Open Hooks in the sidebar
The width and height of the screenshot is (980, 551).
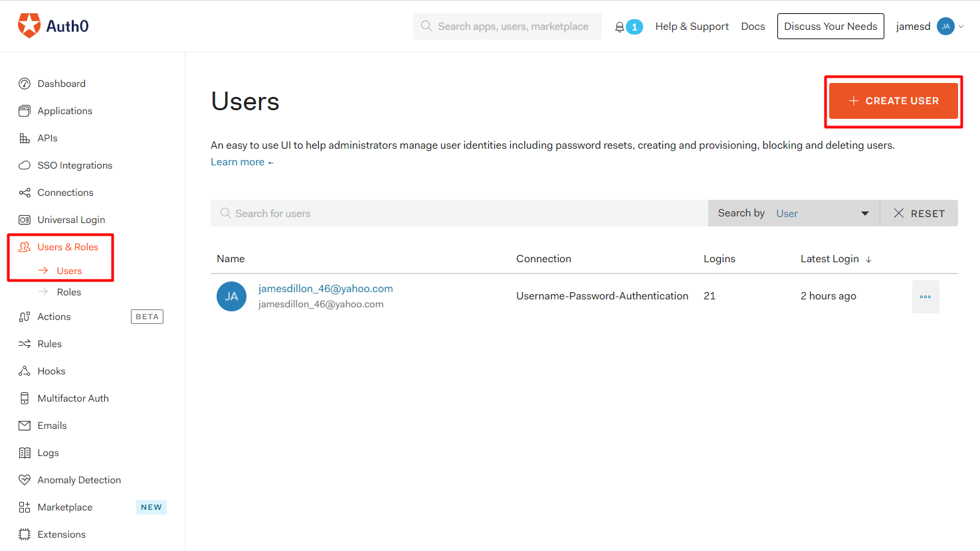point(52,371)
